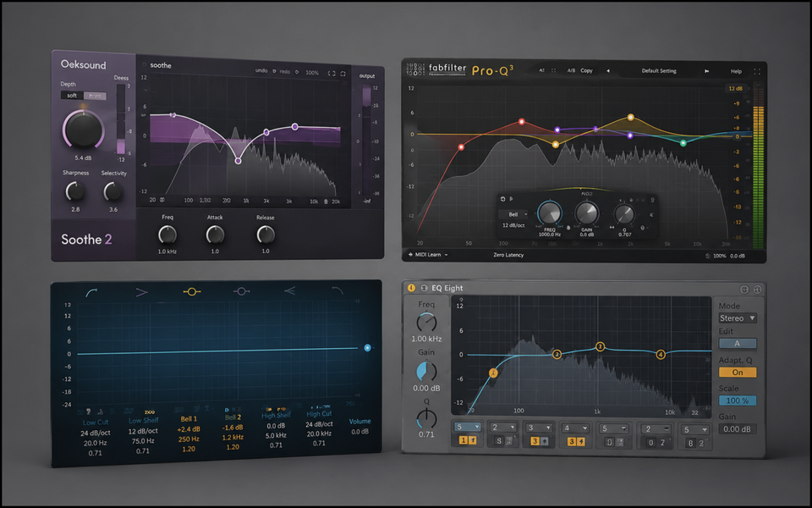Image resolution: width=812 pixels, height=508 pixels.
Task: Click the EQ Eight Scale 100 % field
Action: coord(738,400)
